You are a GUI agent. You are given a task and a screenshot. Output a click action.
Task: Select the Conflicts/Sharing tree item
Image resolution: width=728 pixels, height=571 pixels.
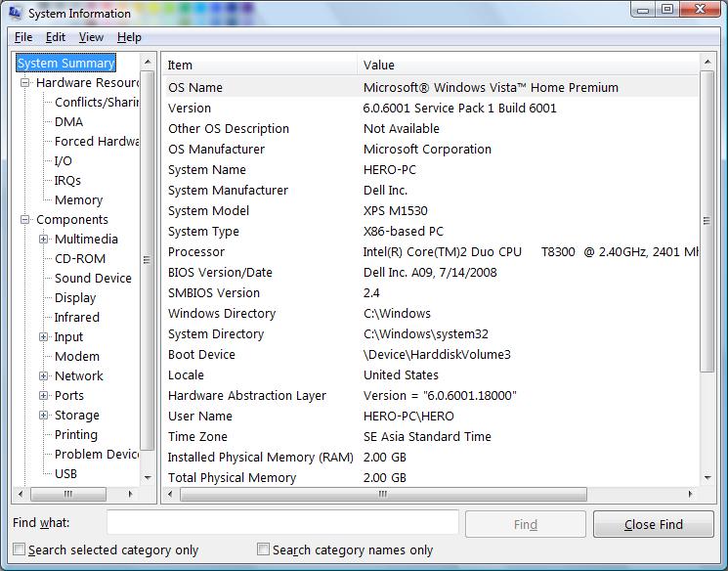click(x=97, y=103)
